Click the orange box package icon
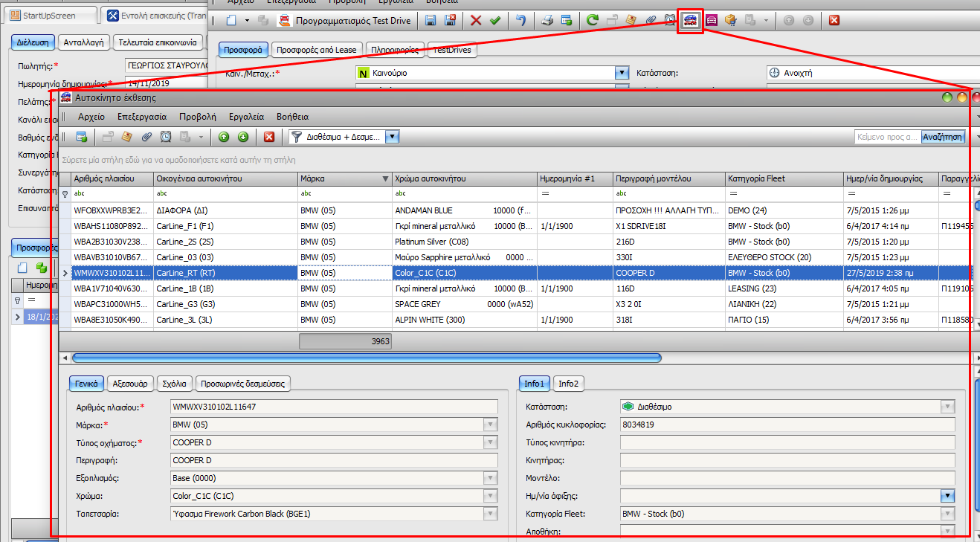Screen dimensions: 980x542 pos(731,21)
